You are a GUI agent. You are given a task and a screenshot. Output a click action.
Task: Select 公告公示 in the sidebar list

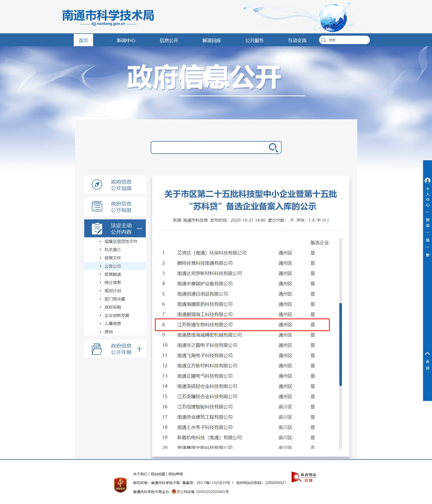(x=113, y=266)
